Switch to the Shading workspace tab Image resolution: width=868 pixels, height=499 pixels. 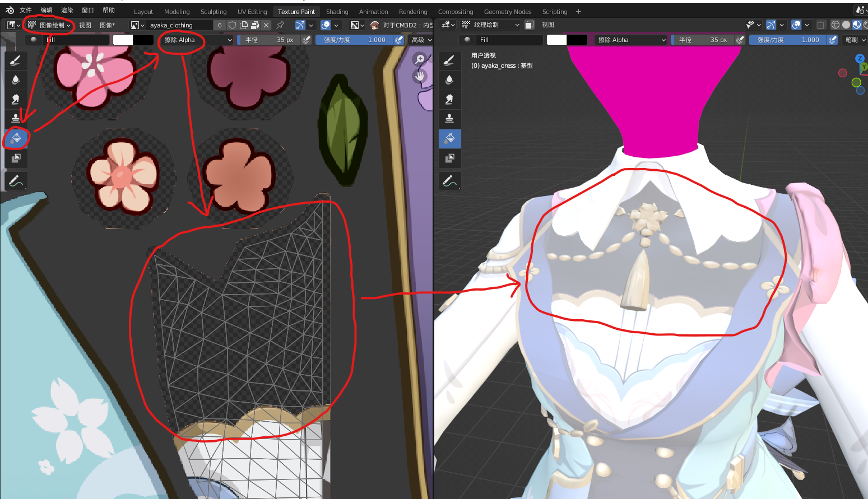point(337,11)
